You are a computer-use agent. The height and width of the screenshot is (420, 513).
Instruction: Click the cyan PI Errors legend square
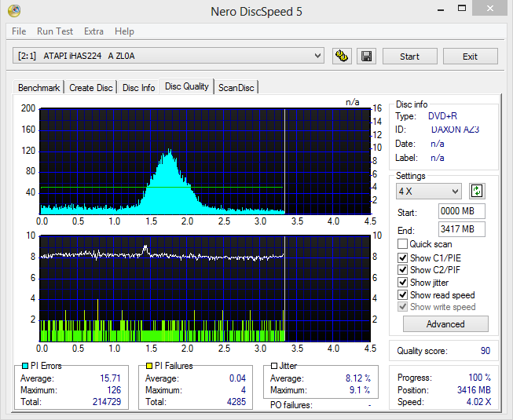(x=25, y=366)
